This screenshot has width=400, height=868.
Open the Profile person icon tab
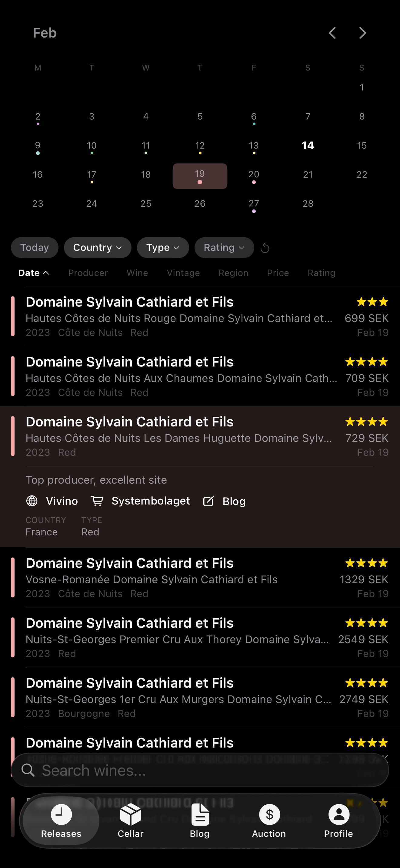pos(338,820)
